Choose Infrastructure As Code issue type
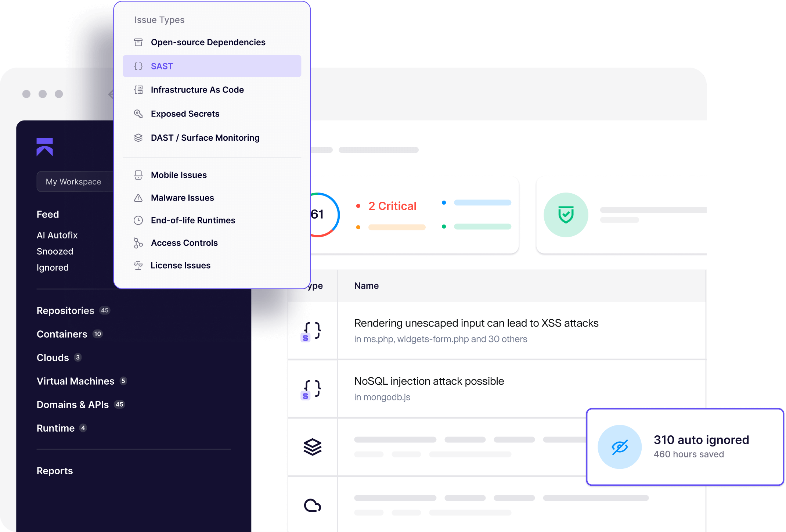Image resolution: width=786 pixels, height=532 pixels. pyautogui.click(x=197, y=90)
